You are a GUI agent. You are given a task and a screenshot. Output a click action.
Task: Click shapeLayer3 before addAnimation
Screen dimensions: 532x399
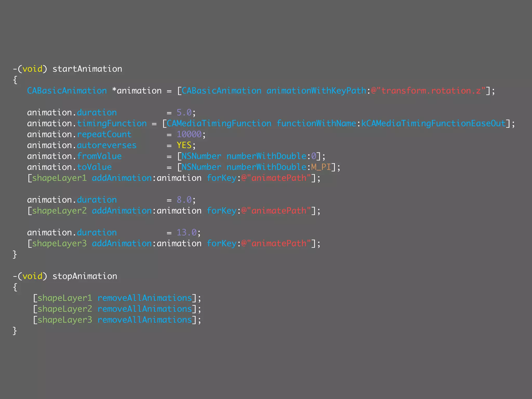pyautogui.click(x=59, y=244)
